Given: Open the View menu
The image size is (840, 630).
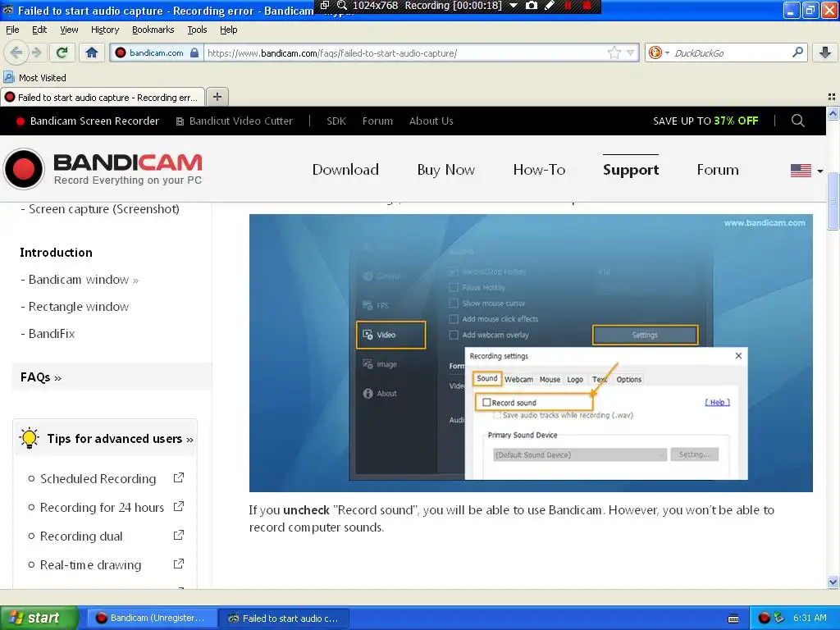Looking at the screenshot, I should pos(69,30).
